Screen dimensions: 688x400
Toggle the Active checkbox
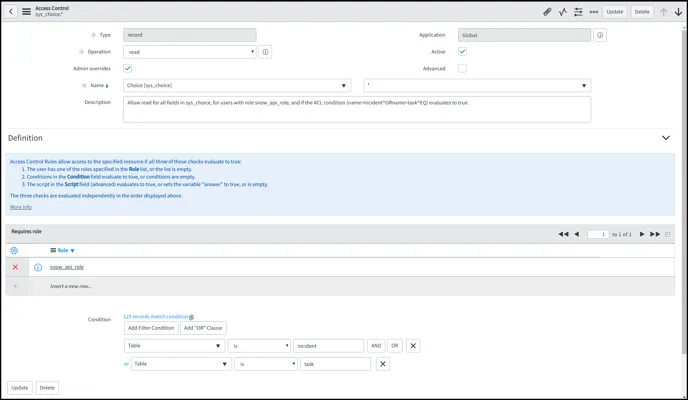(462, 51)
